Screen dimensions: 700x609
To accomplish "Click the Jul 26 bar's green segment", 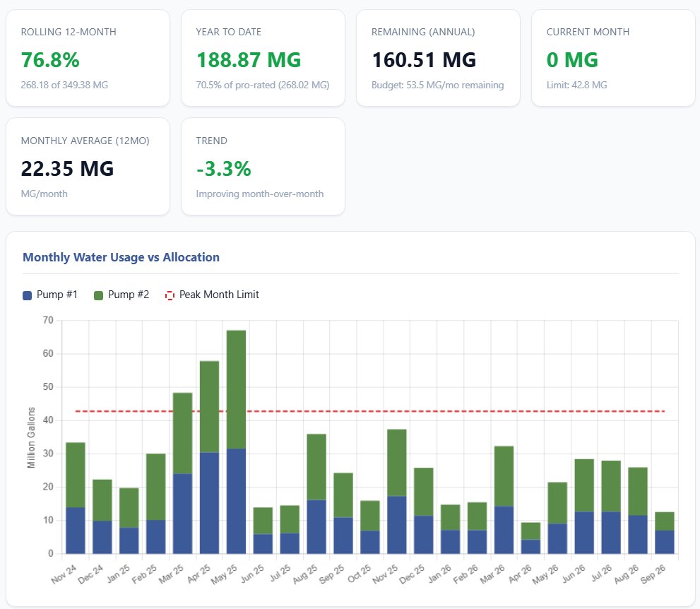I will 611,486.
